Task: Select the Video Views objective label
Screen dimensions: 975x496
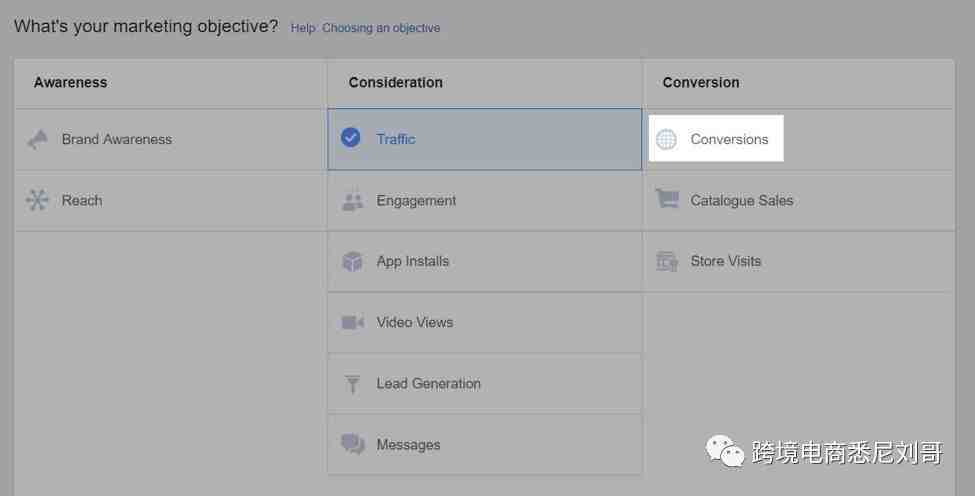Action: point(415,322)
